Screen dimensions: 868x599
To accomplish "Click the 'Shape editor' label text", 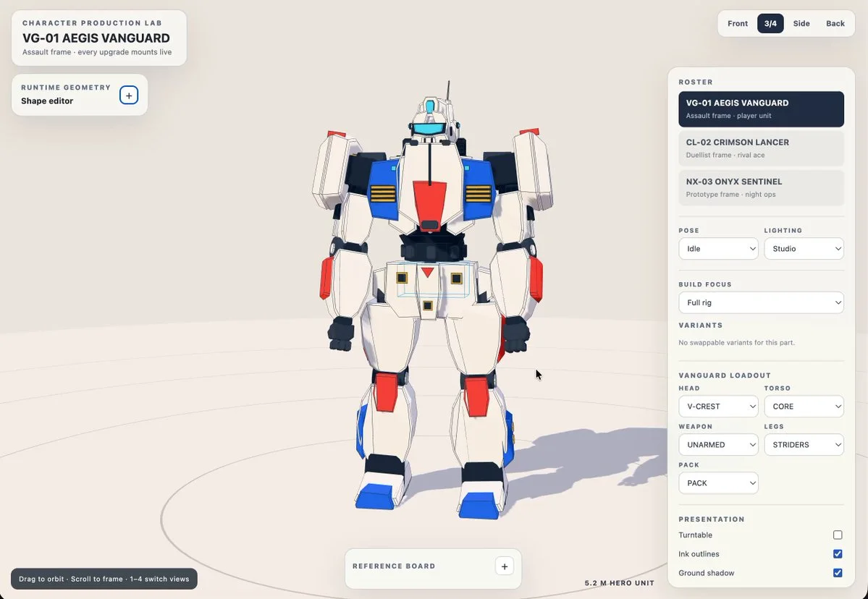I will point(47,101).
